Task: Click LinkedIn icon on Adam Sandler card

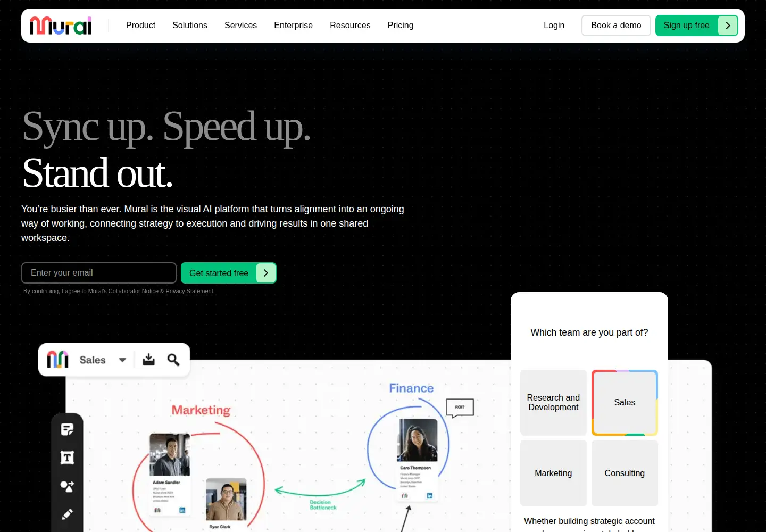Action: click(182, 510)
